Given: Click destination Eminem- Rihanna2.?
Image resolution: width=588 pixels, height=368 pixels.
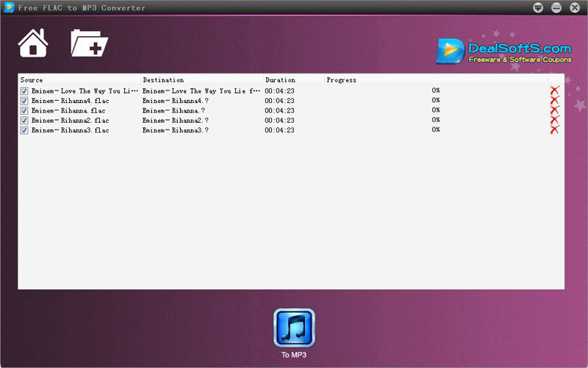Looking at the screenshot, I should pos(175,120).
